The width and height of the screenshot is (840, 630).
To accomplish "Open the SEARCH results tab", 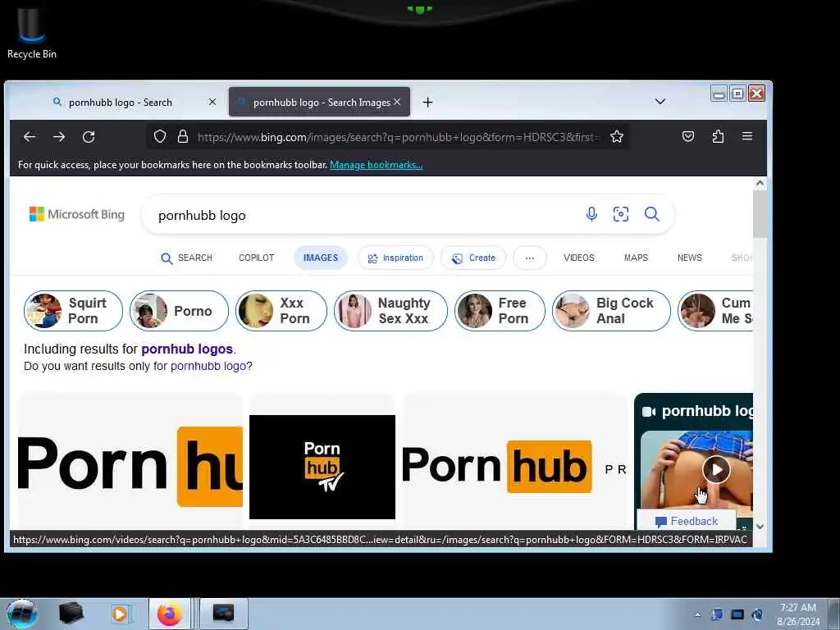I will (186, 258).
